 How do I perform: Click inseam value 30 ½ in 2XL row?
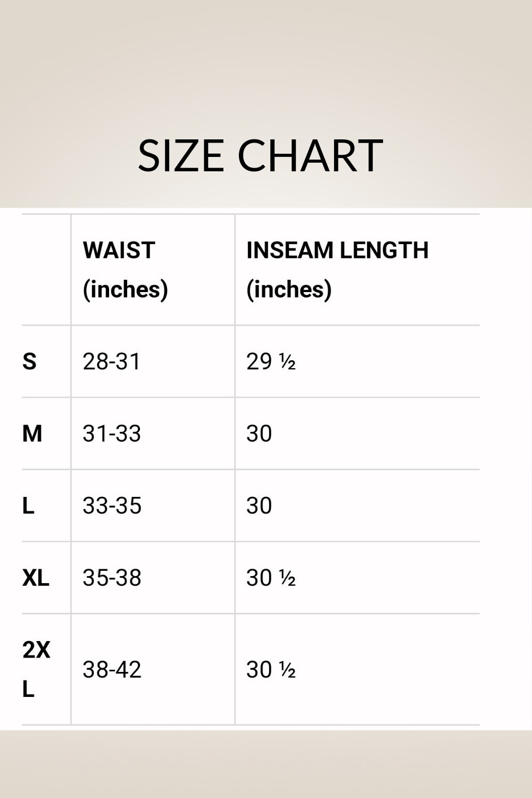(271, 669)
